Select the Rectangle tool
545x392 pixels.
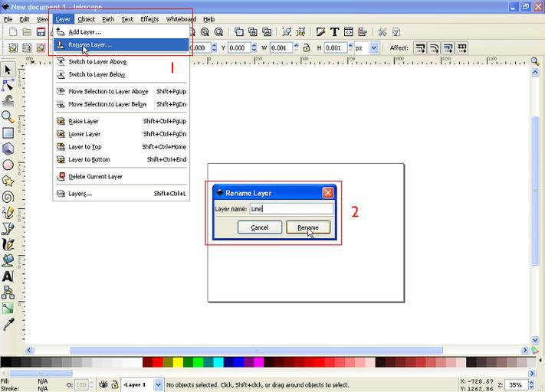[x=8, y=133]
